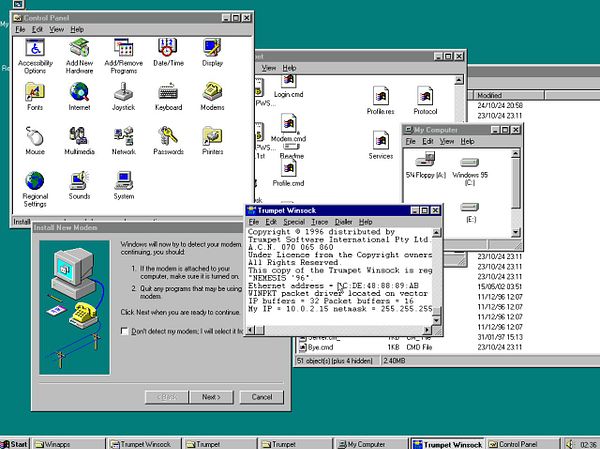Click Trumpet folder window scroll up arrow
600x449 pixels.
459,80
